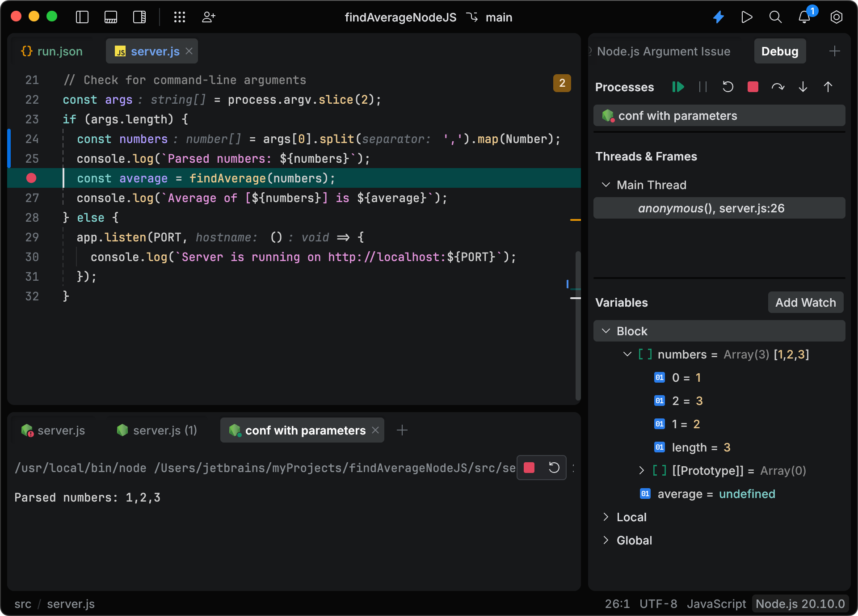This screenshot has width=858, height=616.
Task: Click the rerun icon in Processes toolbar
Action: 728,87
